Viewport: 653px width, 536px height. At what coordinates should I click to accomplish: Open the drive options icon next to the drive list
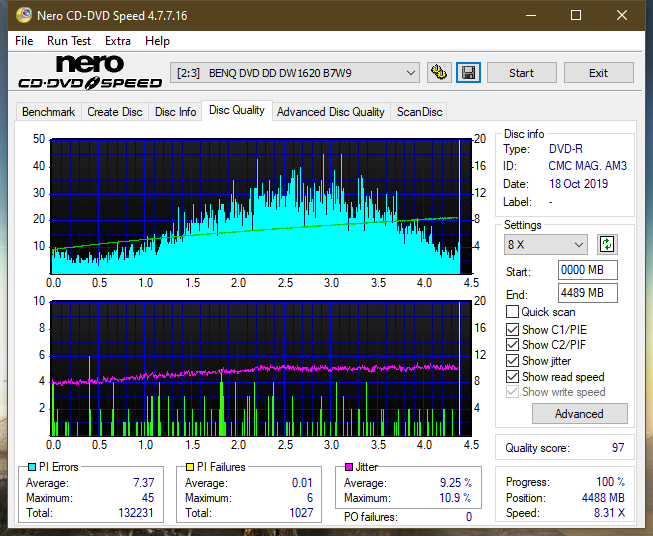(439, 73)
